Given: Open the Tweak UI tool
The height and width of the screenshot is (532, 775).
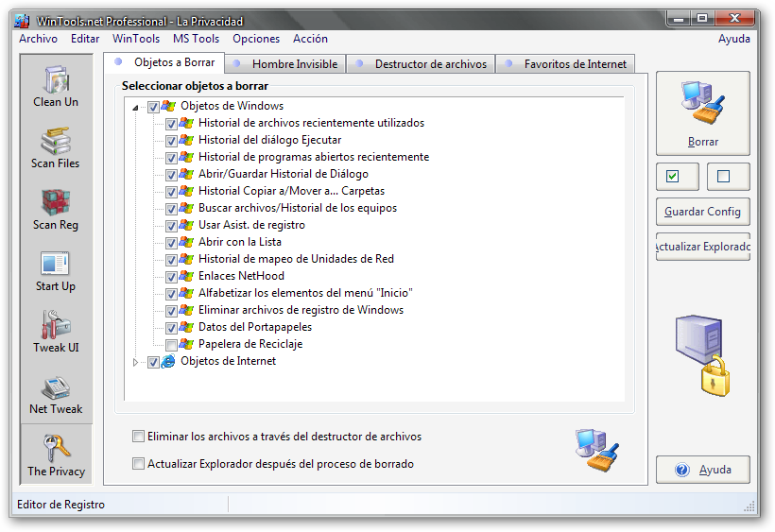Looking at the screenshot, I should click(x=56, y=332).
